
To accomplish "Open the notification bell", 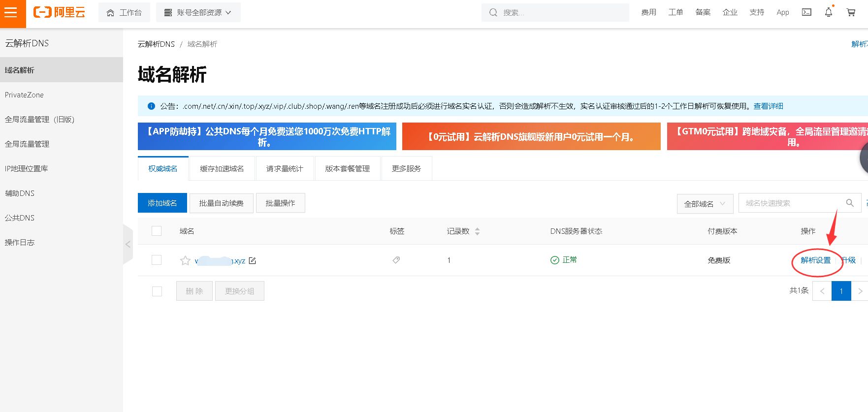I will (829, 12).
